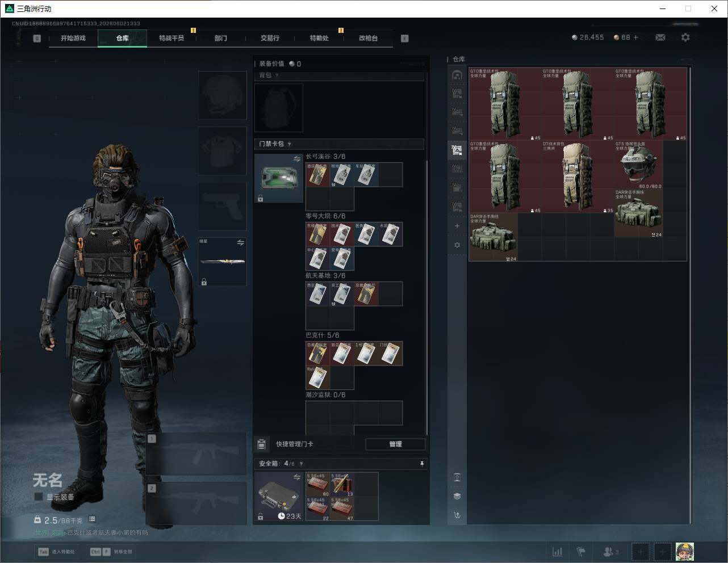728x563 pixels.
Task: Open the 特勤处 tab
Action: click(x=319, y=38)
